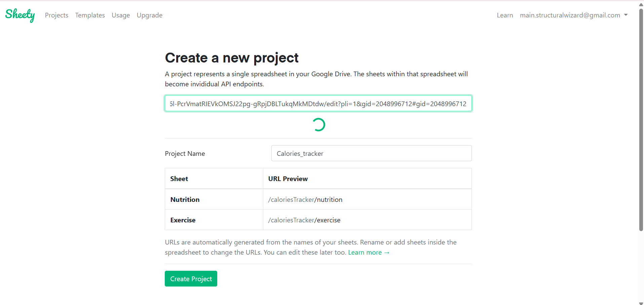644x305 pixels.
Task: Go to the Usage page
Action: click(x=121, y=15)
